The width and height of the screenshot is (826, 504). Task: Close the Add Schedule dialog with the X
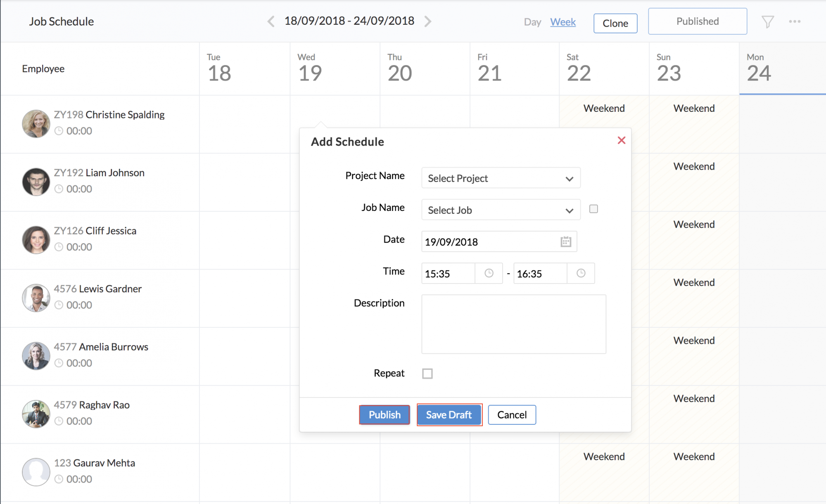(x=622, y=140)
